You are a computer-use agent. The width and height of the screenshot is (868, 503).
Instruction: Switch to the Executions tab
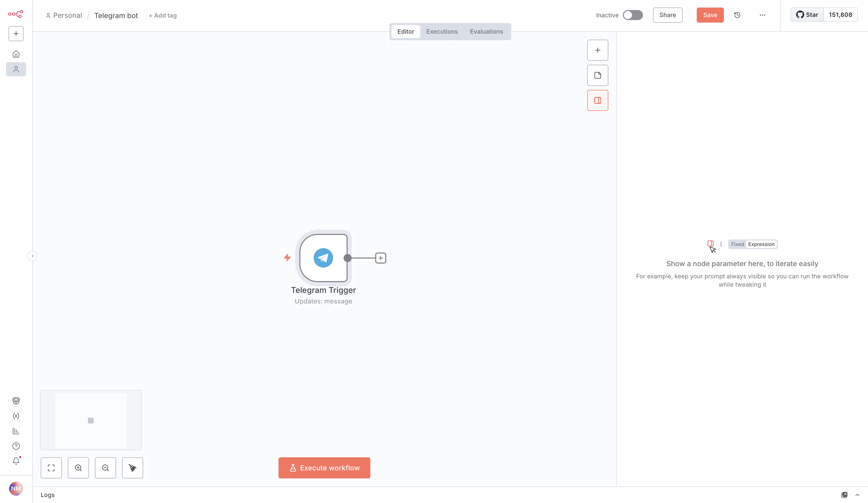click(x=442, y=32)
